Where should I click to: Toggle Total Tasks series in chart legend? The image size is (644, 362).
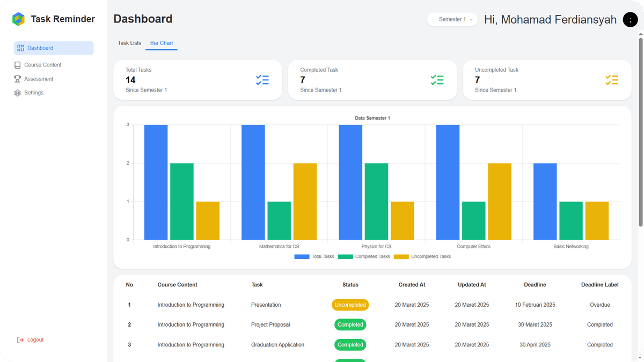[x=314, y=257]
